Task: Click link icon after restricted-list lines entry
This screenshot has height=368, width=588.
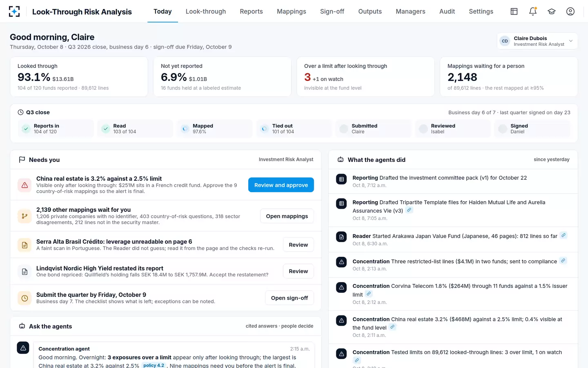Action: [x=563, y=261]
